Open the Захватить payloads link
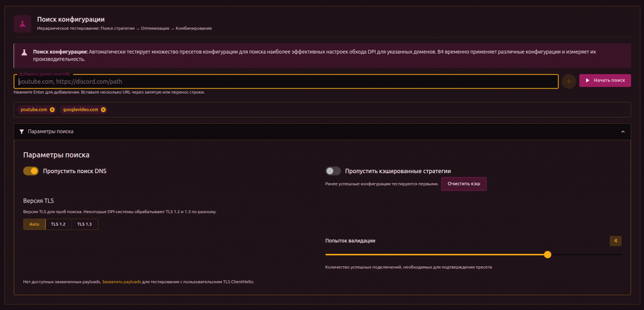The image size is (644, 310). click(x=121, y=282)
